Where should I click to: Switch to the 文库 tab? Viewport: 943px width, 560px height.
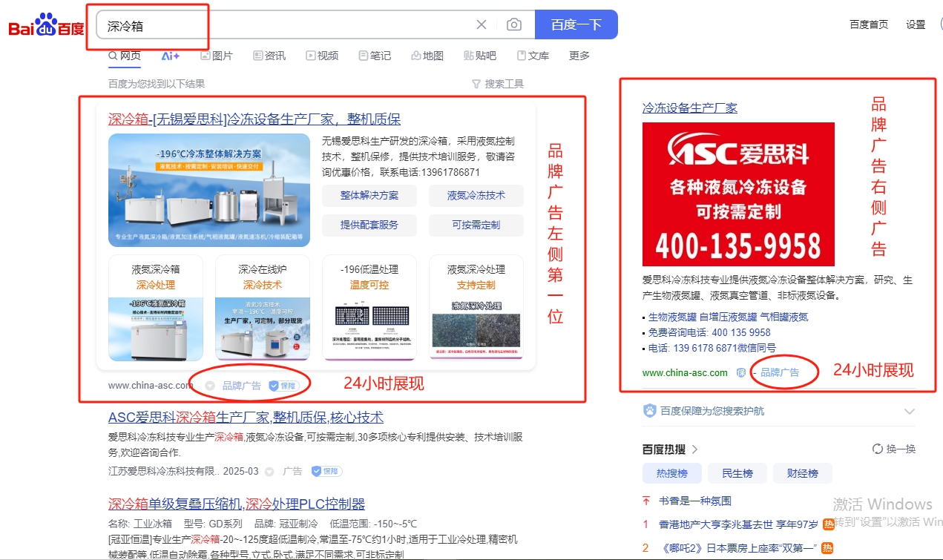point(533,56)
